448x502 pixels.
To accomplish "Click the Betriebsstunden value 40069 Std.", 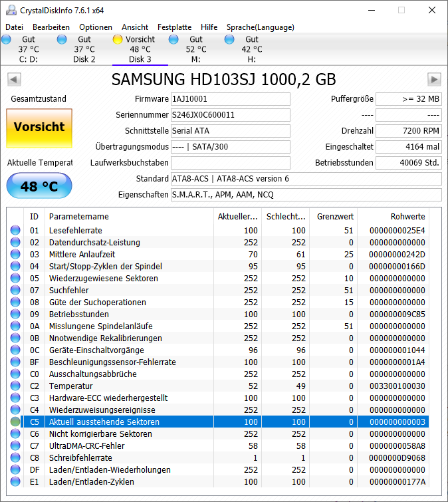I will tap(409, 163).
